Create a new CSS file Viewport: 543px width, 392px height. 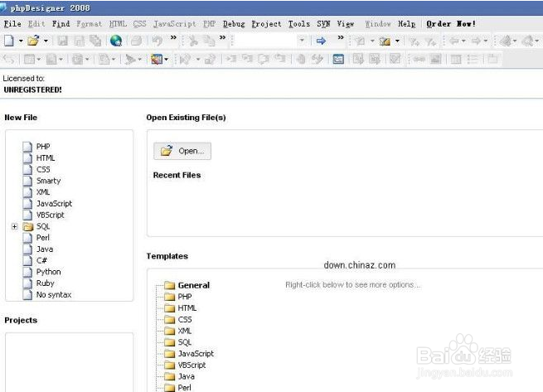(43, 170)
